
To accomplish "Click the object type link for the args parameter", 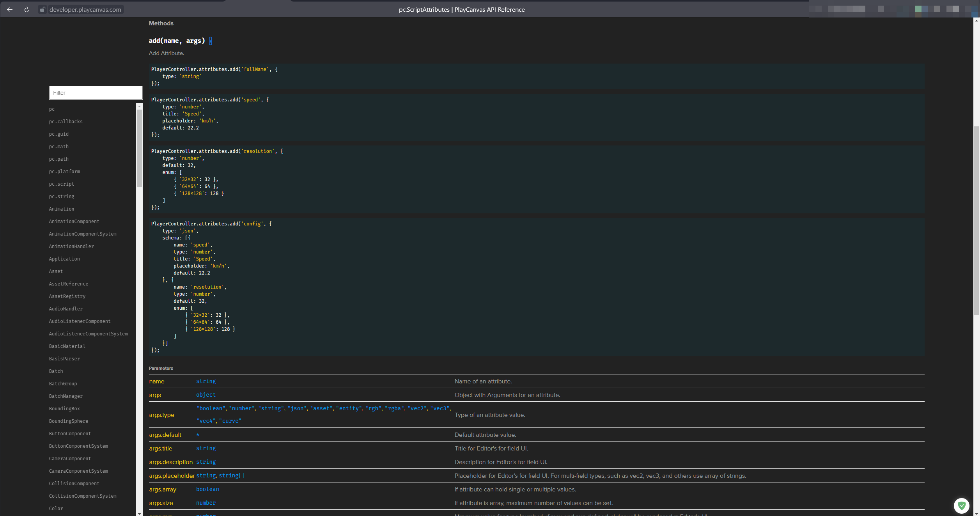I will 206,395.
